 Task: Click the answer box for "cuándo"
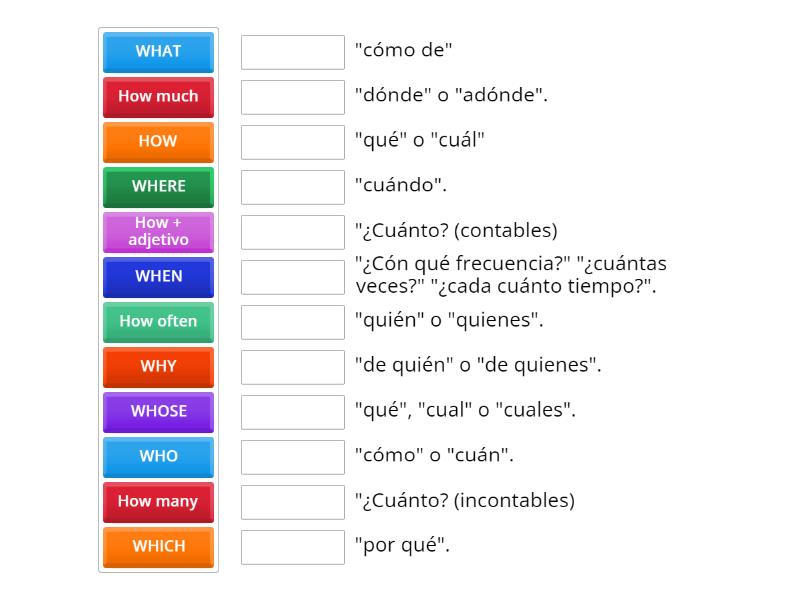pyautogui.click(x=293, y=187)
